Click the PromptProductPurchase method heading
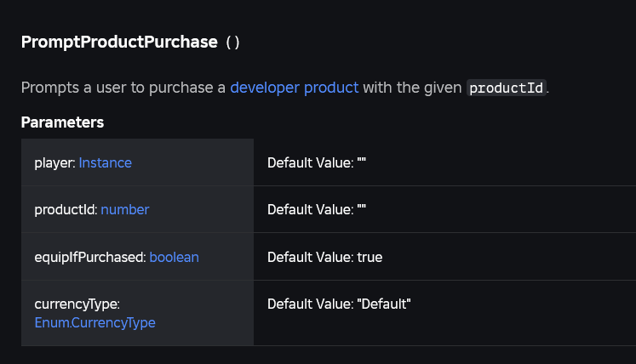The width and height of the screenshot is (636, 364). 119,42
